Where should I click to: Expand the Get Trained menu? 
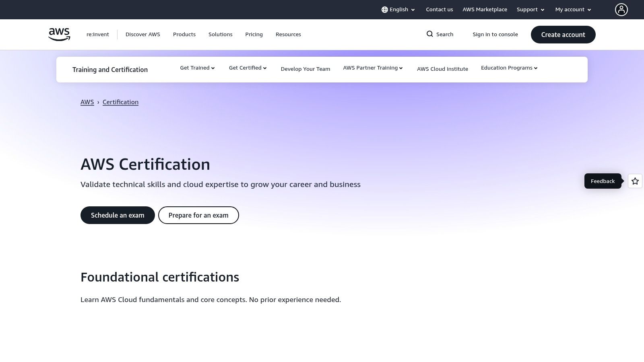pos(197,68)
